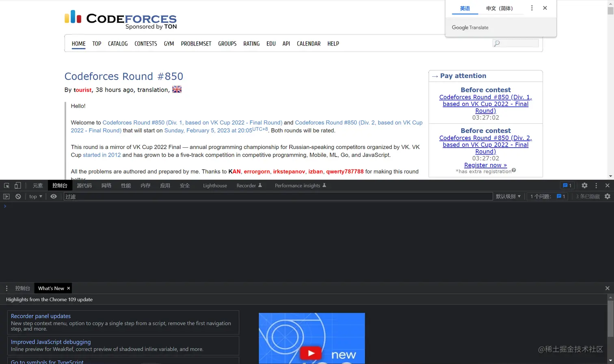Open DevTools settings gear icon

[x=584, y=185]
